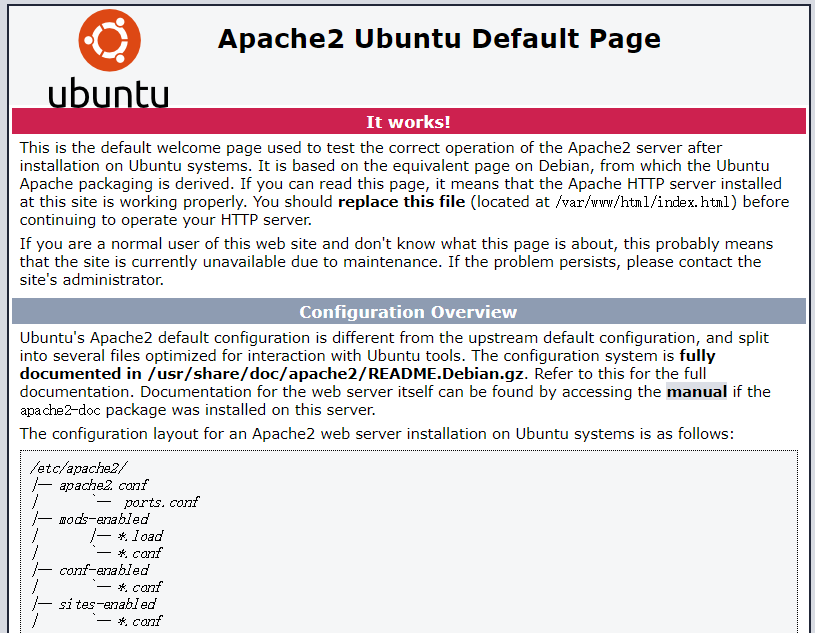Click the black ubuntu wordmark under the logo

(x=108, y=93)
